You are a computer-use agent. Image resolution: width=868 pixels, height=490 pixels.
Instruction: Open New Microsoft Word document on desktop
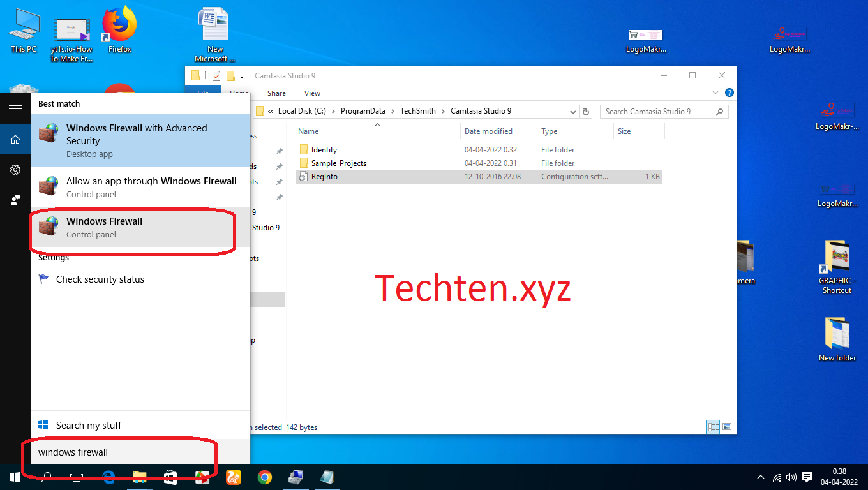[215, 35]
